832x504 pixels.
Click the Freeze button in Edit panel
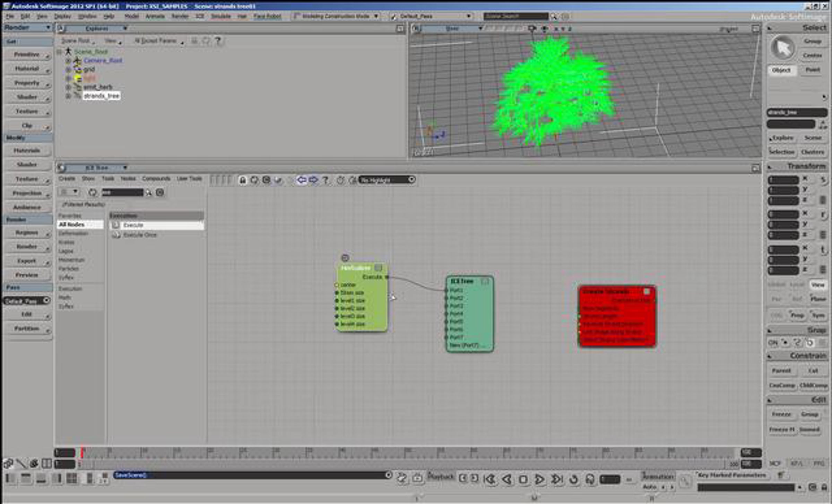(781, 414)
